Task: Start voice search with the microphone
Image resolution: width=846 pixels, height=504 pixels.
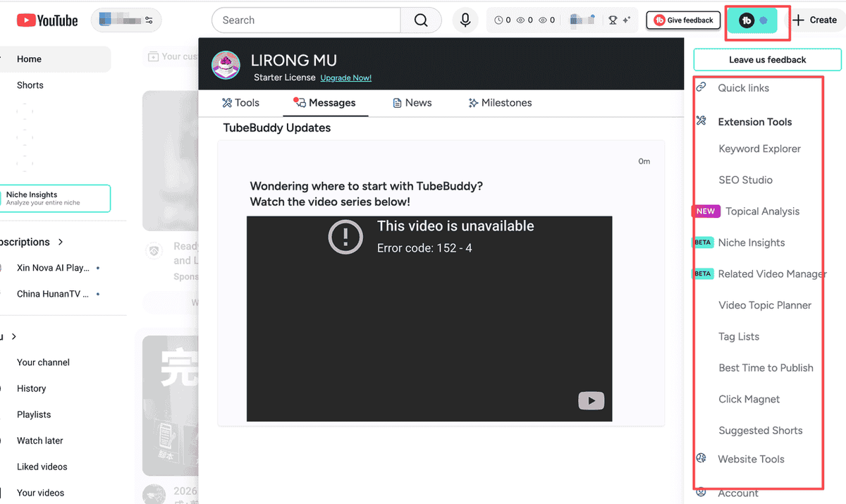Action: pyautogui.click(x=465, y=20)
